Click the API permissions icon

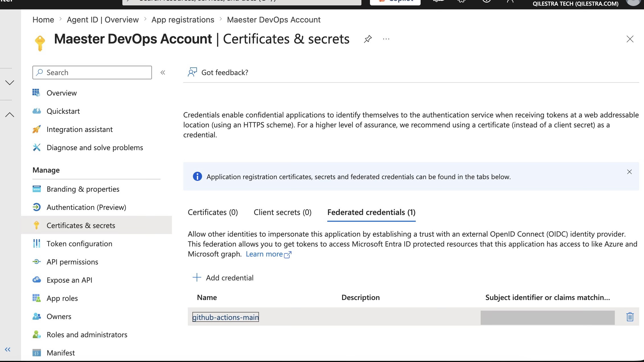[x=36, y=262]
